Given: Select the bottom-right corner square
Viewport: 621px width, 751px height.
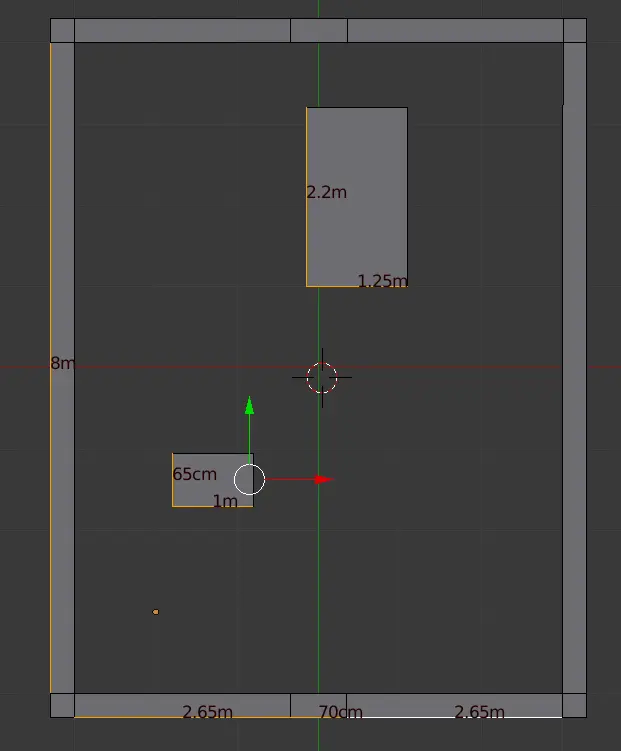Looking at the screenshot, I should pos(575,705).
